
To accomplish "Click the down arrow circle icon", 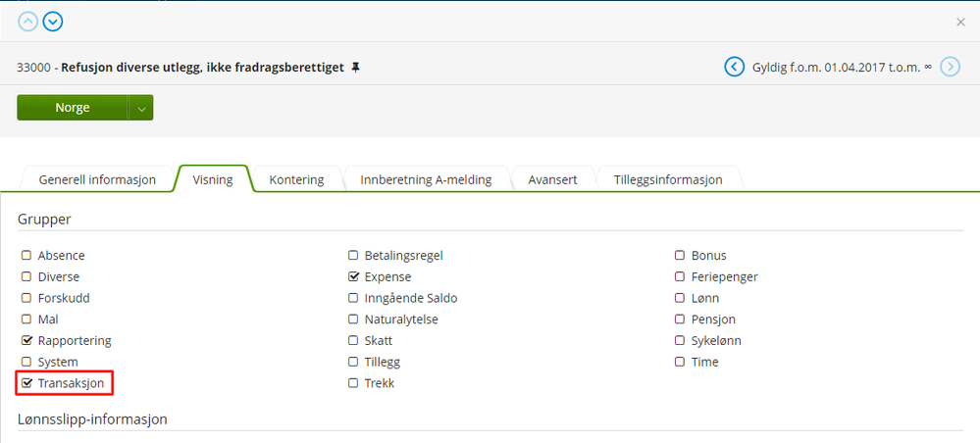I will click(x=53, y=21).
